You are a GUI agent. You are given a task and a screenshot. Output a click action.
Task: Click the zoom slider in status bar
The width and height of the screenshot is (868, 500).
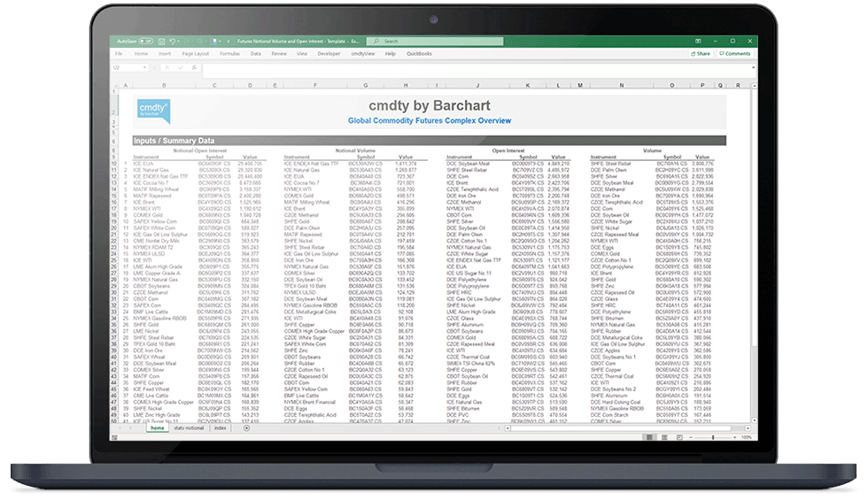(x=714, y=436)
